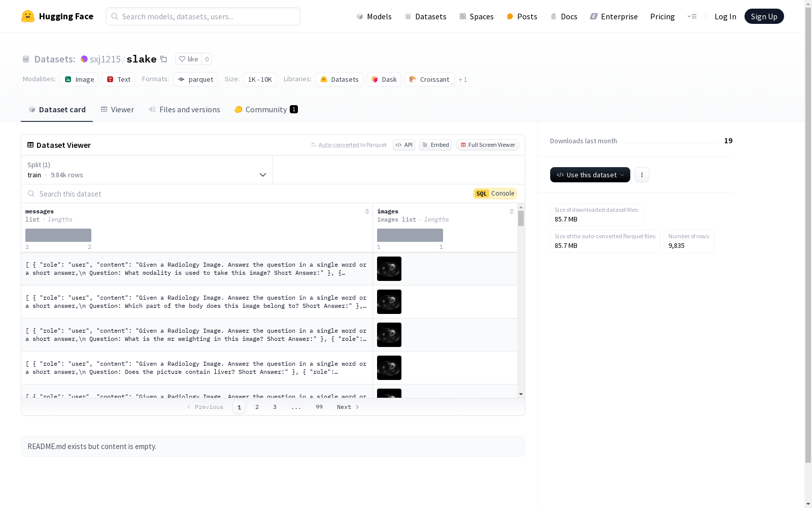Open Spaces in the top navigation

tap(477, 16)
